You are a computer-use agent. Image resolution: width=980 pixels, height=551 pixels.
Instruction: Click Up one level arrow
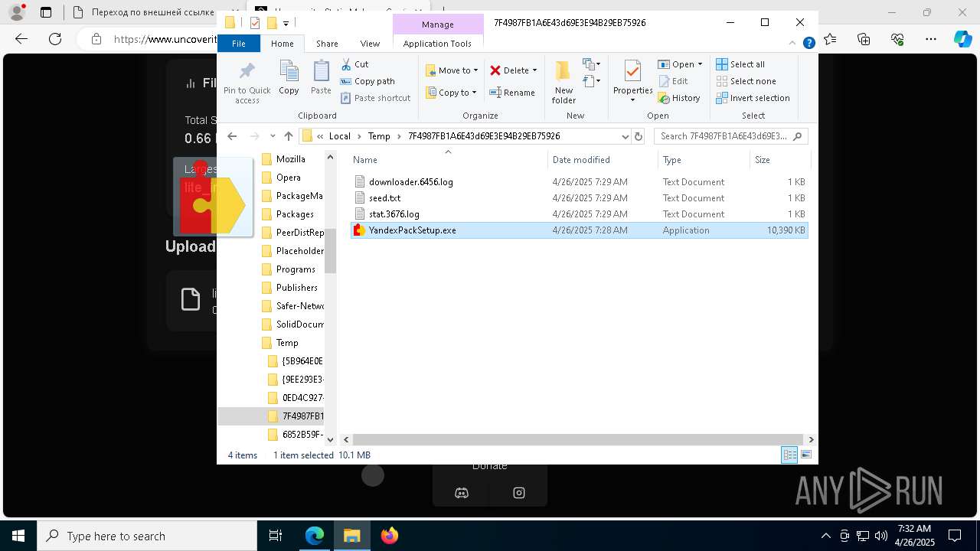pos(288,136)
